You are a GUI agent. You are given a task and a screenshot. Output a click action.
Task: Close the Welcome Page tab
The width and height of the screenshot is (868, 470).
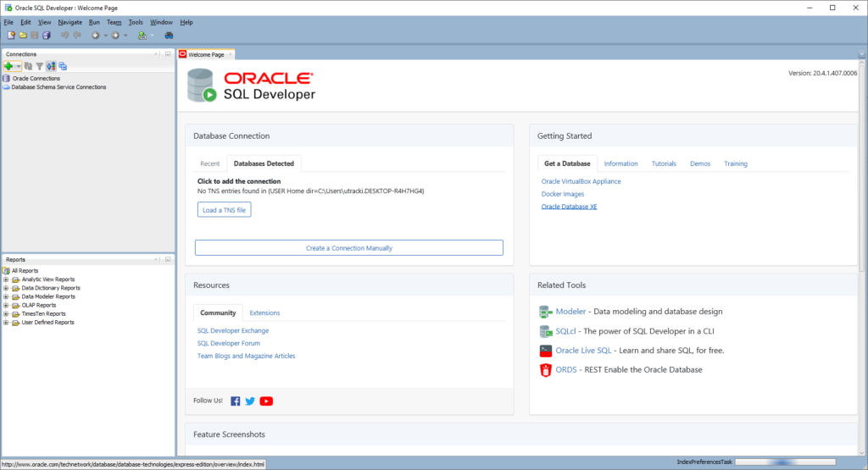231,54
